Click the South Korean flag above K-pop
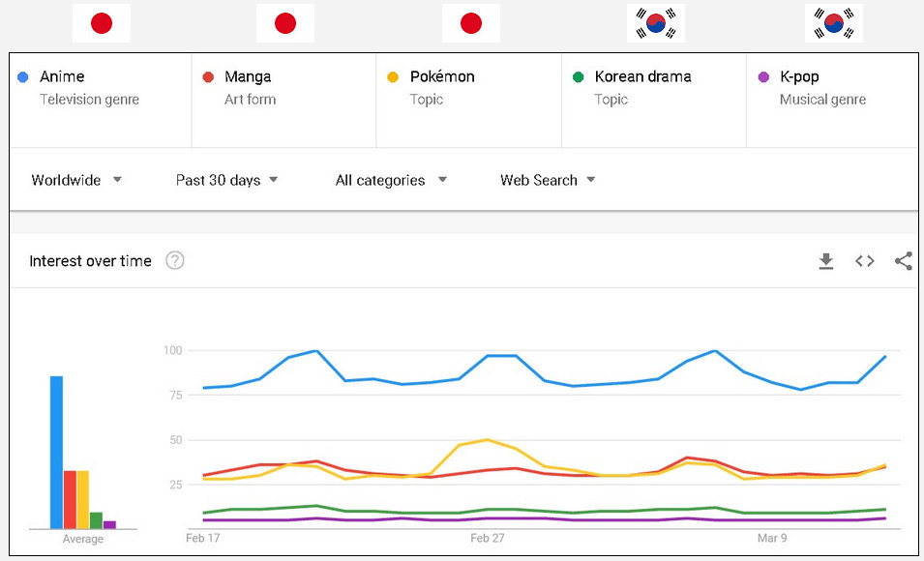Viewport: 924px width, 561px height. [x=833, y=23]
